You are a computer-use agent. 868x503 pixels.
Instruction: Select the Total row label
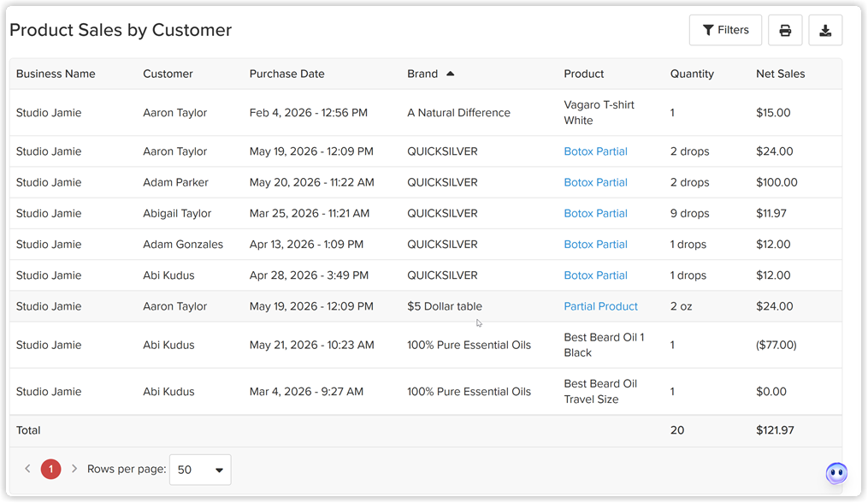point(28,430)
